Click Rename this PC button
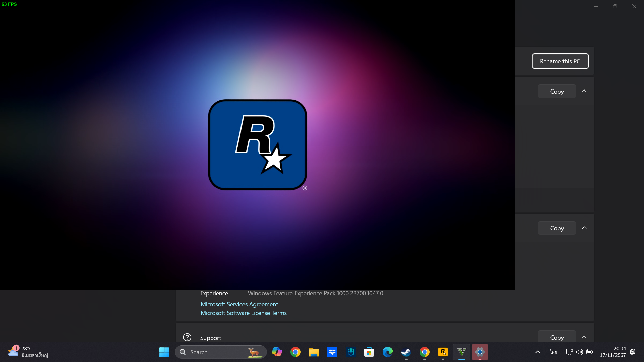Screen dimensions: 644x362 coord(560,61)
